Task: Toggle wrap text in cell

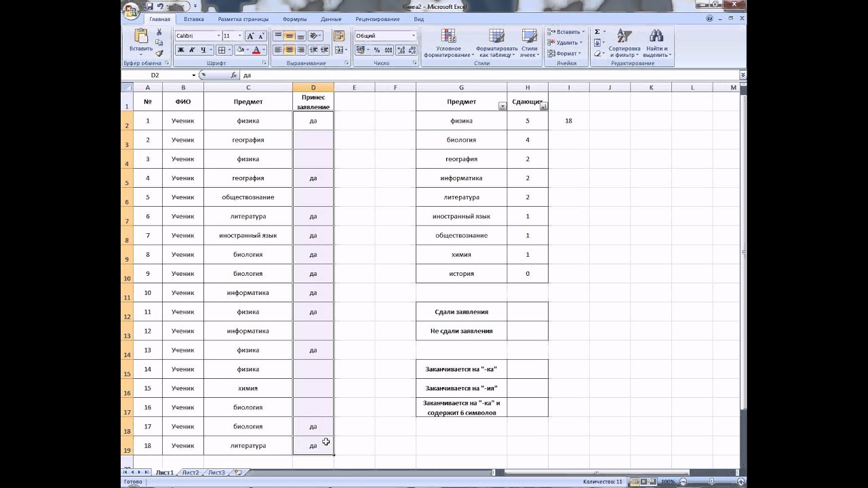Action: 339,36
